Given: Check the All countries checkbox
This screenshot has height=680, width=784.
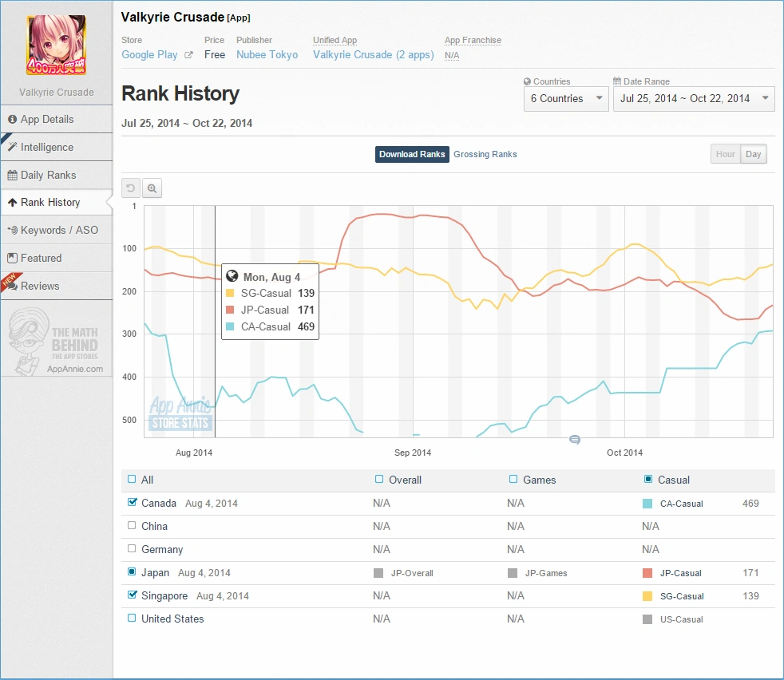Looking at the screenshot, I should (132, 479).
